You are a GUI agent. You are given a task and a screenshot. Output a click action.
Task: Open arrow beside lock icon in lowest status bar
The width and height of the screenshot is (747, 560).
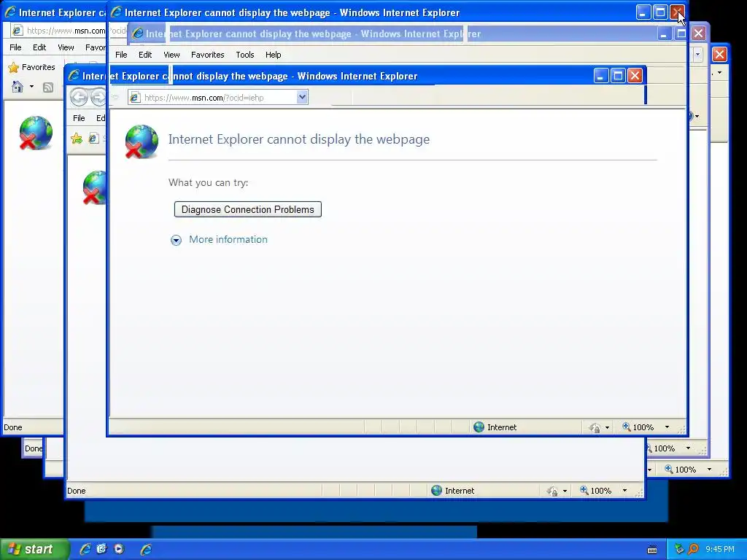pos(565,491)
